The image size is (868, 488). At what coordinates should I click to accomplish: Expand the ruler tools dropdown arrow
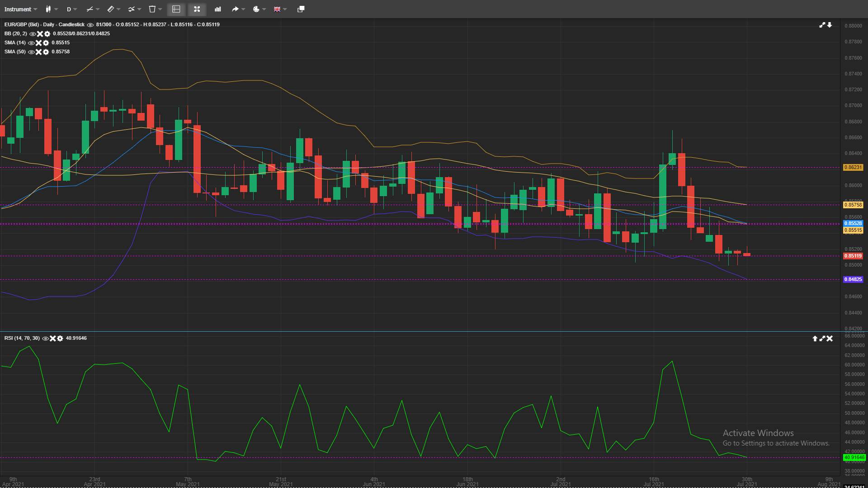click(118, 9)
